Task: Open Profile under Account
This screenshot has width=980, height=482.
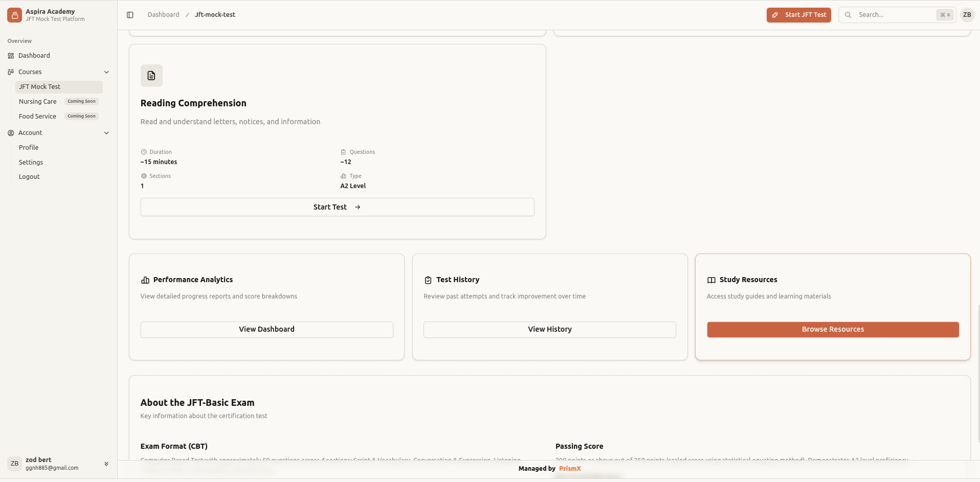Action: click(x=59, y=148)
